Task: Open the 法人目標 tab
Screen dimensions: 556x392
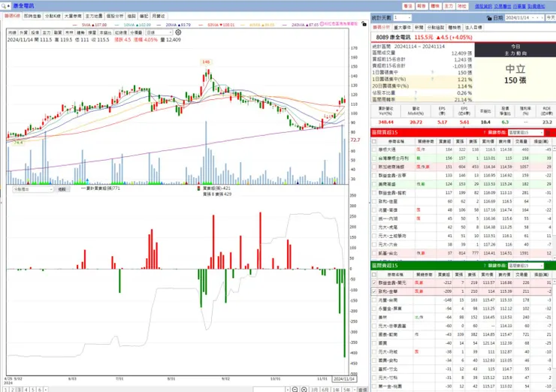Action: point(473,27)
